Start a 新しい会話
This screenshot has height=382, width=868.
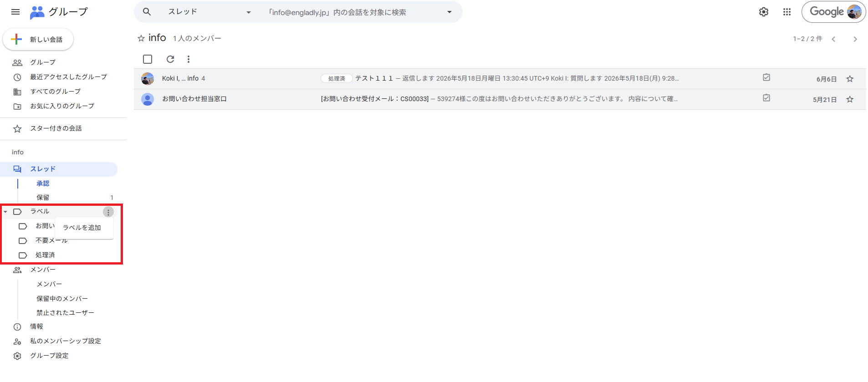[38, 40]
